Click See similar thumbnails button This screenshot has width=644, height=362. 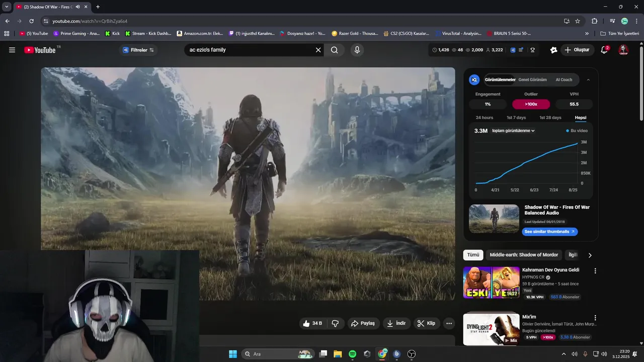(550, 232)
